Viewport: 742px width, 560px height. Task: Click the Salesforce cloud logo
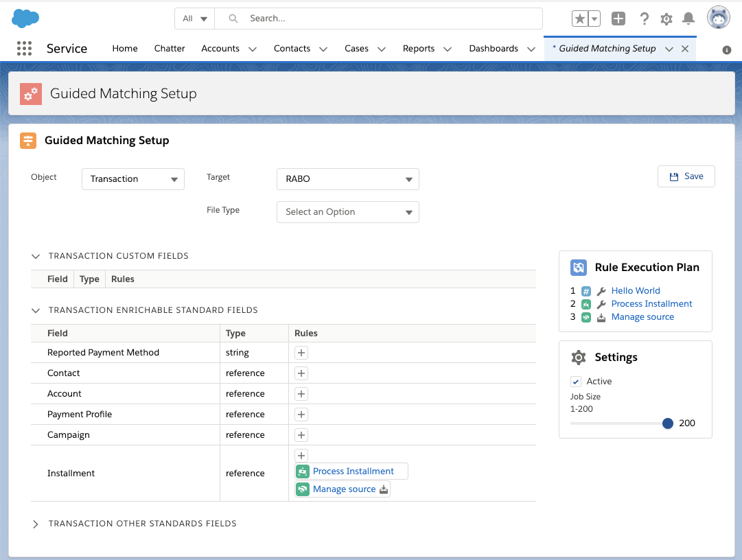[x=25, y=19]
